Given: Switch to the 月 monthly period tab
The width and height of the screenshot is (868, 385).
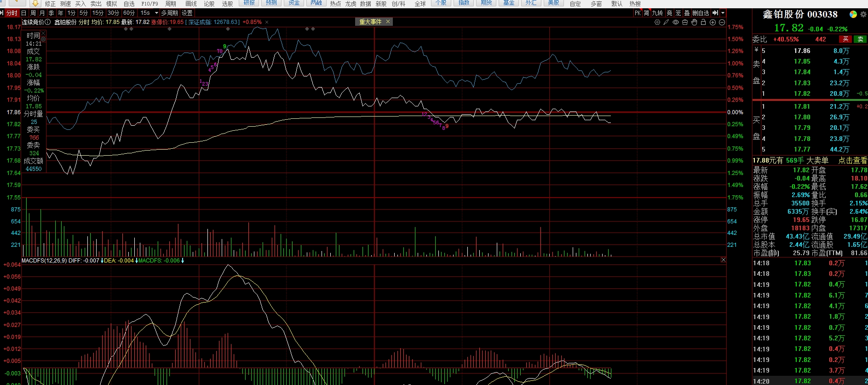Looking at the screenshot, I should 42,13.
